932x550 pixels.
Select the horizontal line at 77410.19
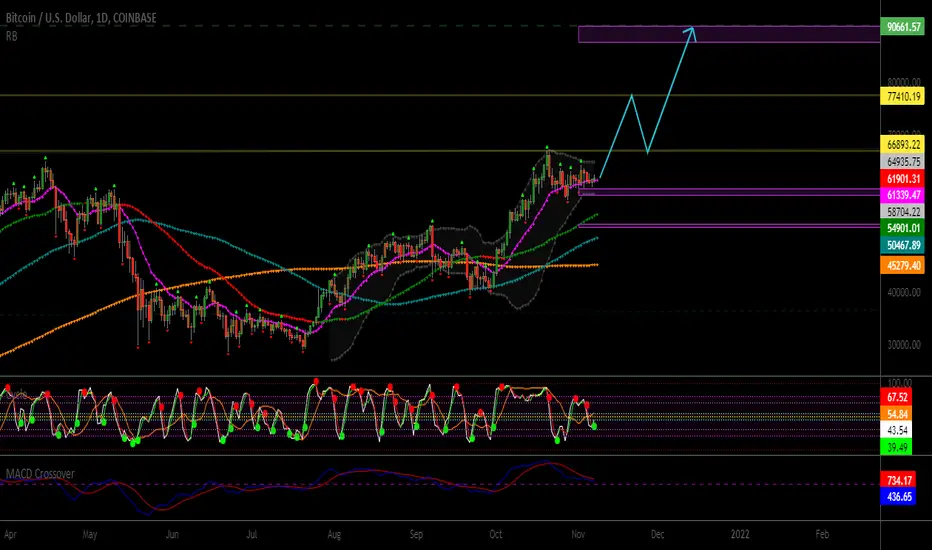click(x=440, y=95)
